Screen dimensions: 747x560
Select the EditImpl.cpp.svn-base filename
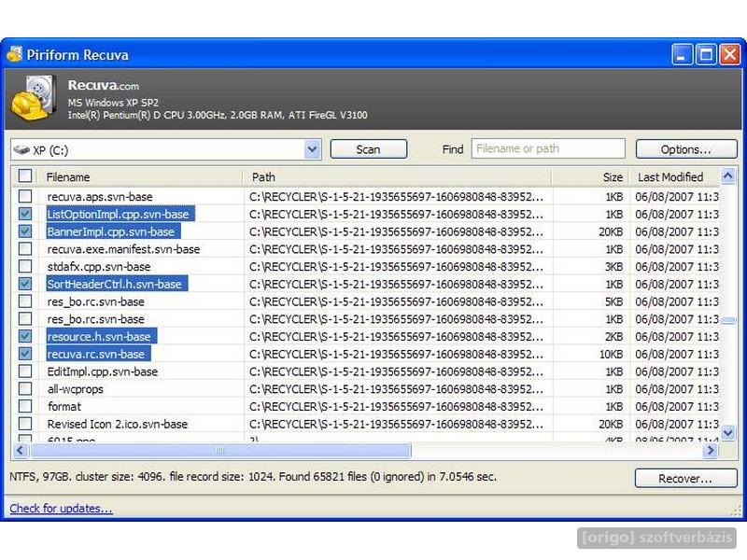103,371
